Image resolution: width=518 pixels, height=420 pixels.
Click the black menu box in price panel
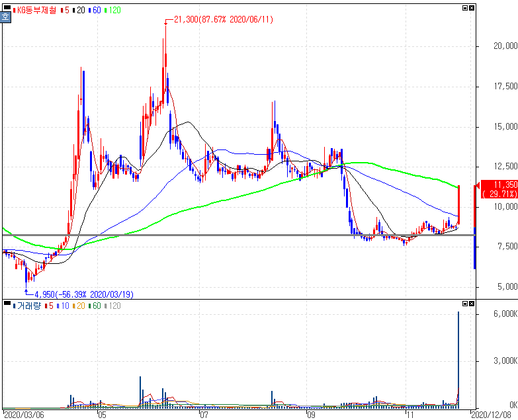pyautogui.click(x=7, y=7)
